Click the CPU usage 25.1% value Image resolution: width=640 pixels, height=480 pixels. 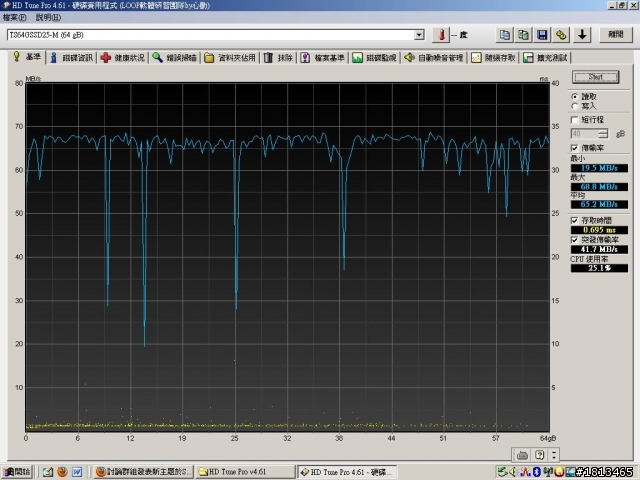(x=599, y=268)
